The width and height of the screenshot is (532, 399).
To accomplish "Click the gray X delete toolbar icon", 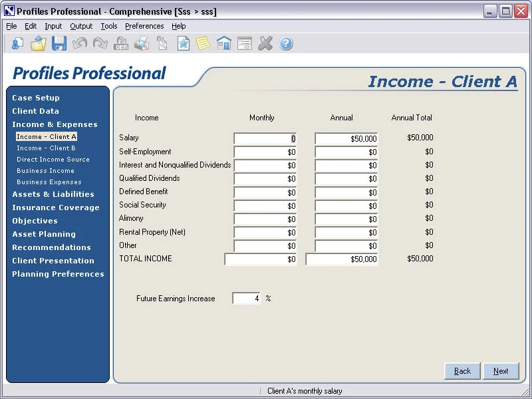I will [265, 43].
